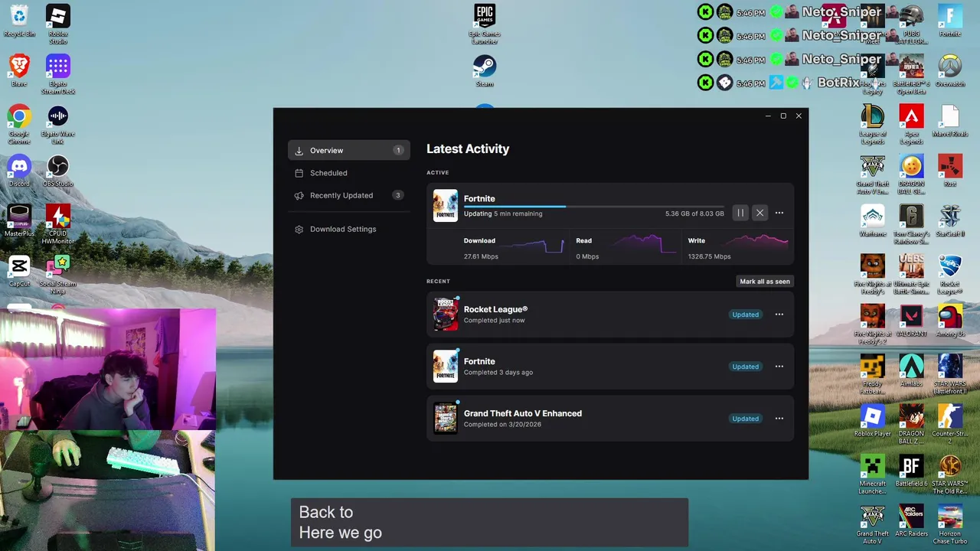Screen dimensions: 980x551
Task: Open more options for the active Fortnite download
Action: pyautogui.click(x=779, y=213)
